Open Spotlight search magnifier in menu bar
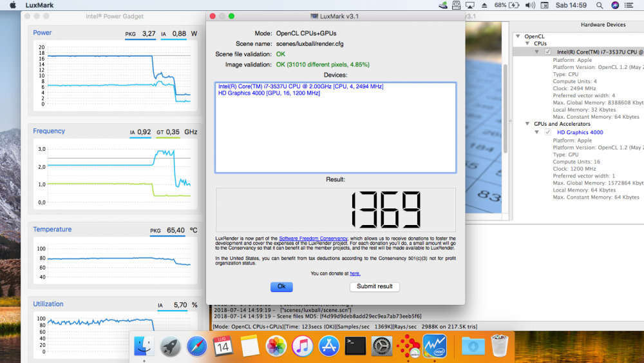The height and width of the screenshot is (363, 644). coord(600,5)
